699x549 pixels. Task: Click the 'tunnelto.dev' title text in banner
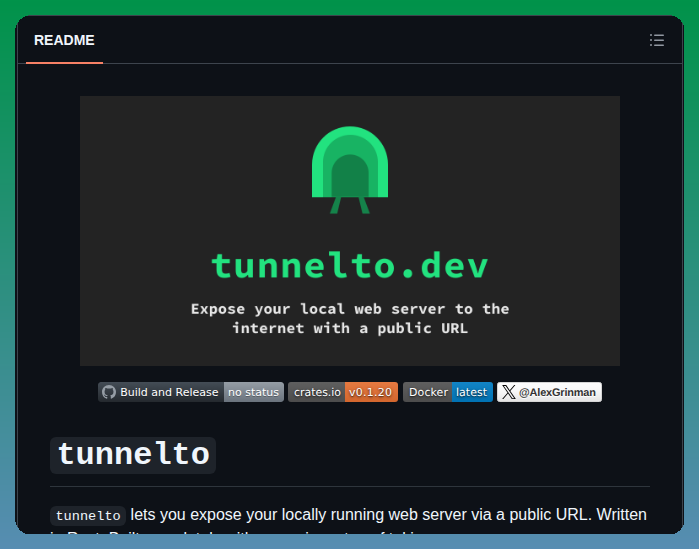350,266
